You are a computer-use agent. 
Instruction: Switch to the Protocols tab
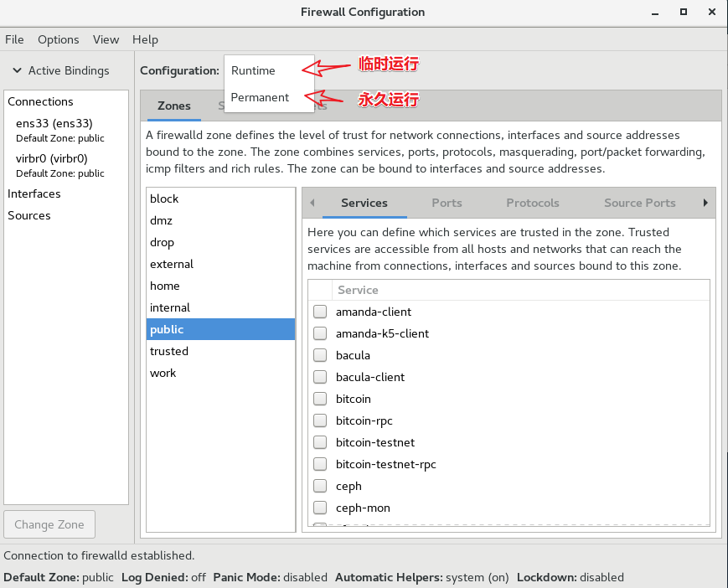coord(532,203)
